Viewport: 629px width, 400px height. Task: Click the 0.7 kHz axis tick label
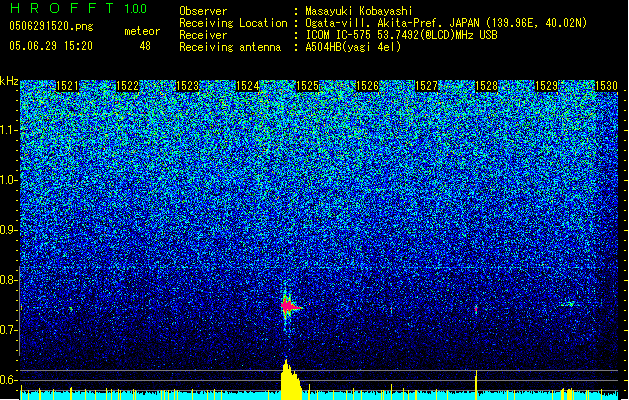tap(8, 330)
